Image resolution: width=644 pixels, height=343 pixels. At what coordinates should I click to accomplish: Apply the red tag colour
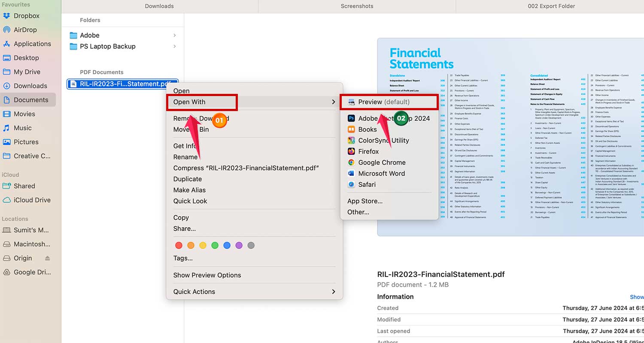[x=179, y=245]
